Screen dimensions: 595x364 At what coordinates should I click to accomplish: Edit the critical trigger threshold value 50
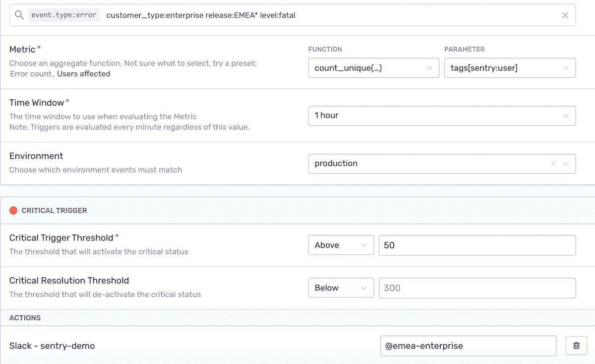click(x=477, y=245)
